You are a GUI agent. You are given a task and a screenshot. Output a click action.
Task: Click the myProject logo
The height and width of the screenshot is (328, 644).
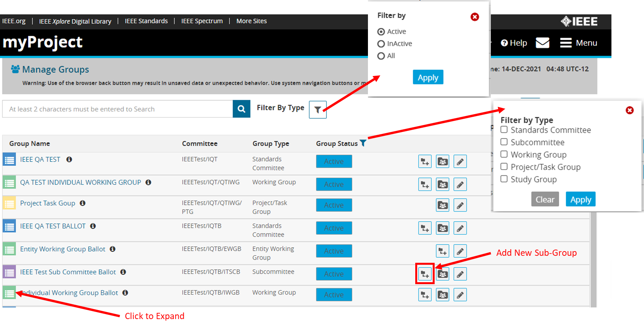click(43, 42)
